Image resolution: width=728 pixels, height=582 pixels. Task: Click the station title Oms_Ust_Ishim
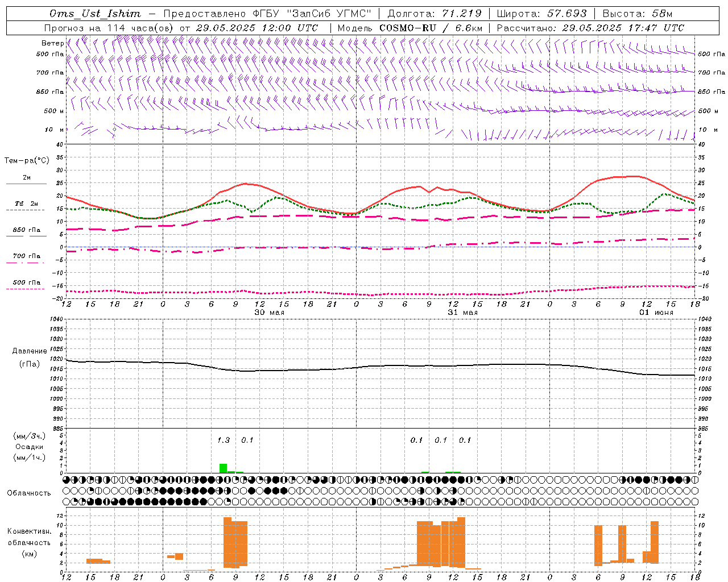(x=94, y=14)
